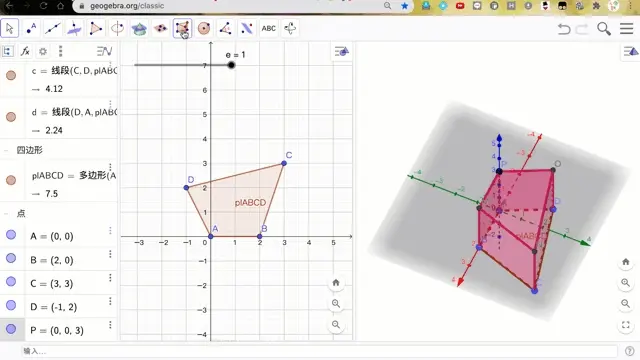
Task: Select the Move arrow tool
Action: tap(9, 28)
